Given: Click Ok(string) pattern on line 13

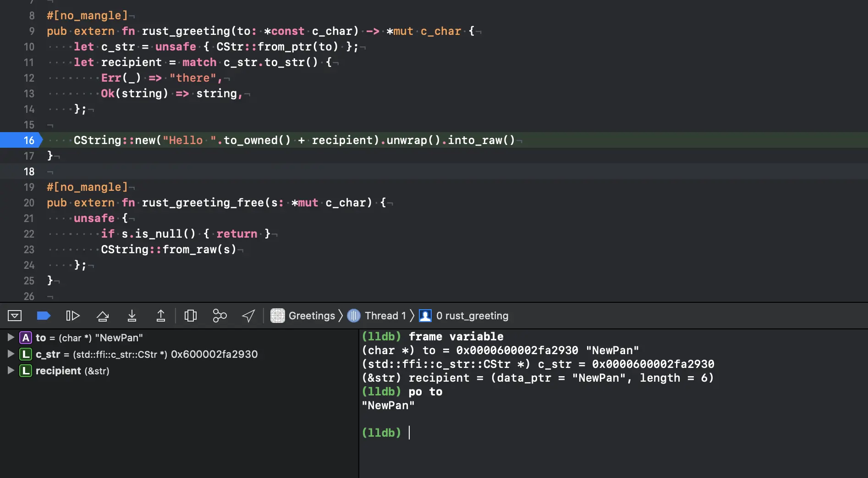Looking at the screenshot, I should tap(135, 94).
